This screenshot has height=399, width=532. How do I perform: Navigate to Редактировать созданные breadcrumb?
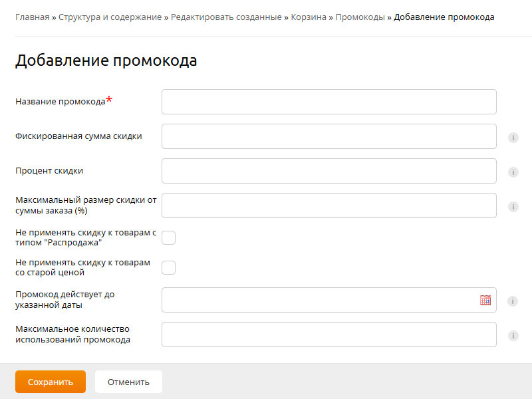point(227,17)
